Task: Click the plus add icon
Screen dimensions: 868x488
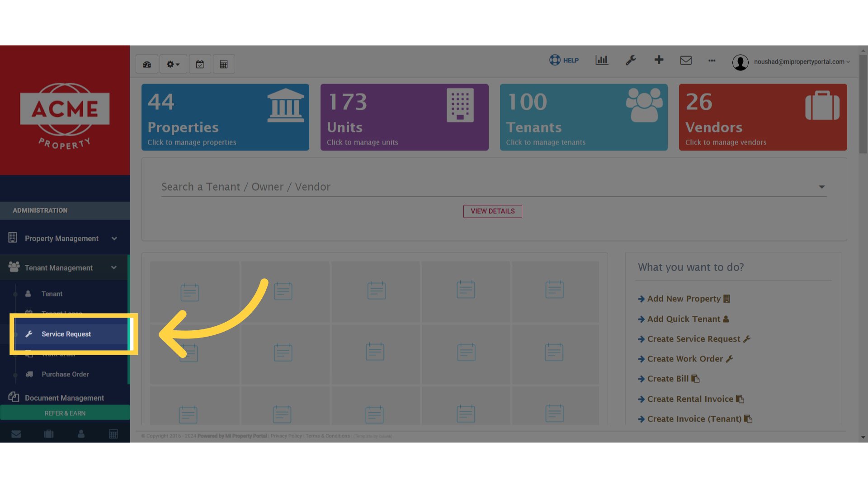Action: (659, 60)
